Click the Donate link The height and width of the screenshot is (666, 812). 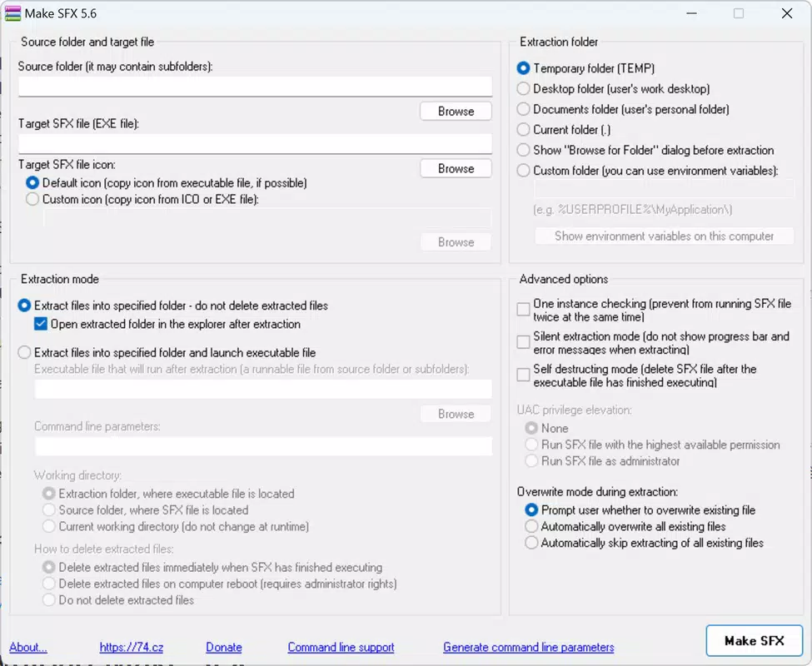click(x=224, y=648)
